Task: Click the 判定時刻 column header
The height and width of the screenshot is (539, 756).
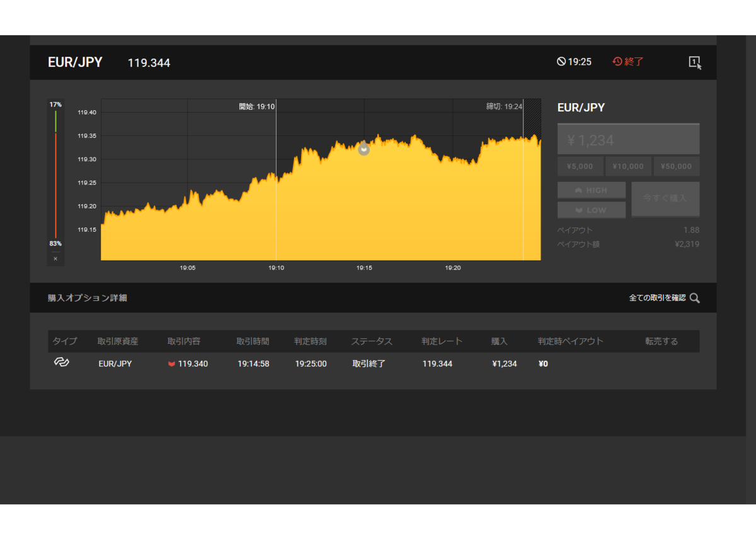Action: point(311,341)
